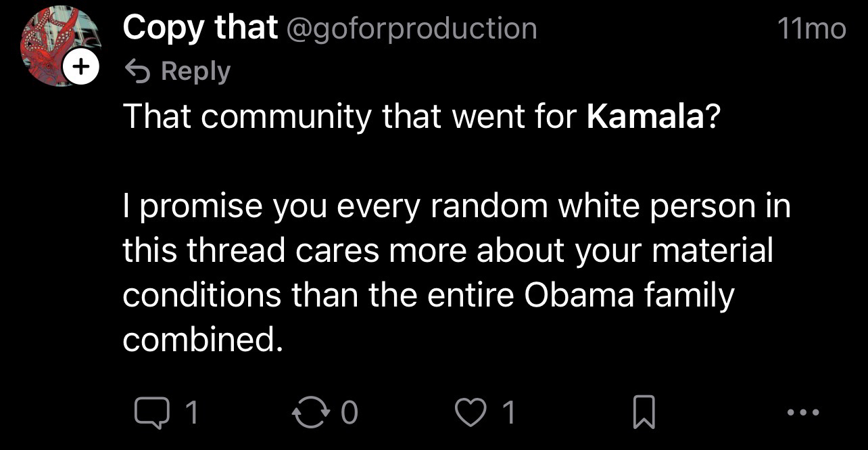
Task: Click the 11mo timestamp
Action: (811, 28)
